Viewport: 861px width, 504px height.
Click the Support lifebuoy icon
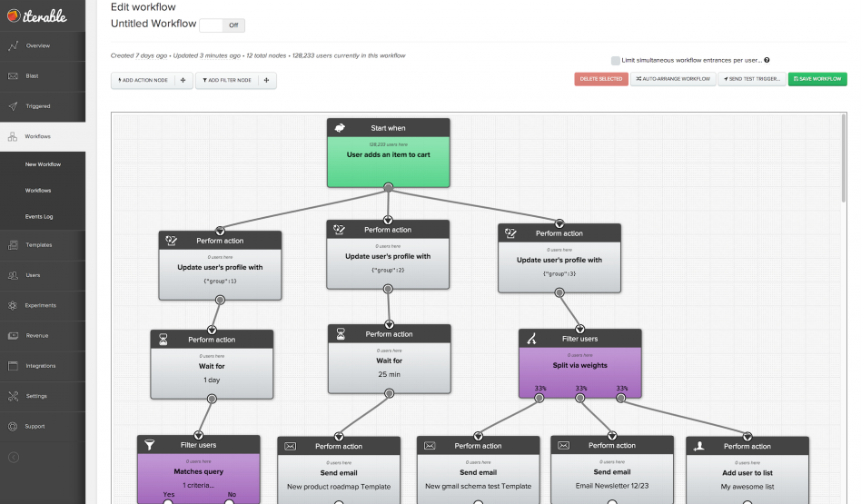14,427
